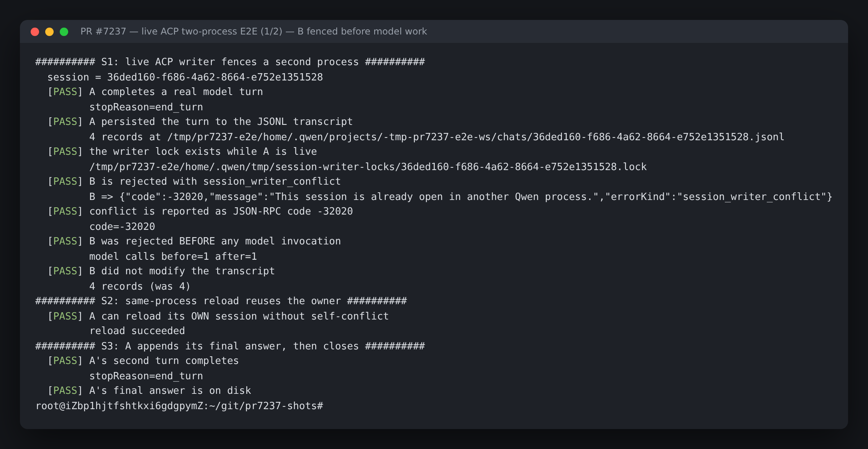Click the session-writer-locks .lock path
The width and height of the screenshot is (868, 449).
(368, 167)
